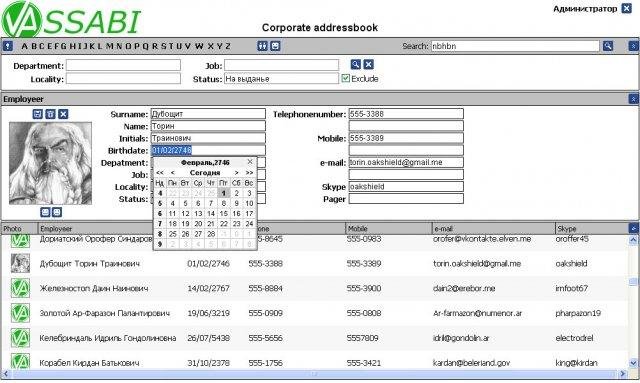
Task: Collapse the employee table via header arrow icon
Action: pyautogui.click(x=633, y=228)
